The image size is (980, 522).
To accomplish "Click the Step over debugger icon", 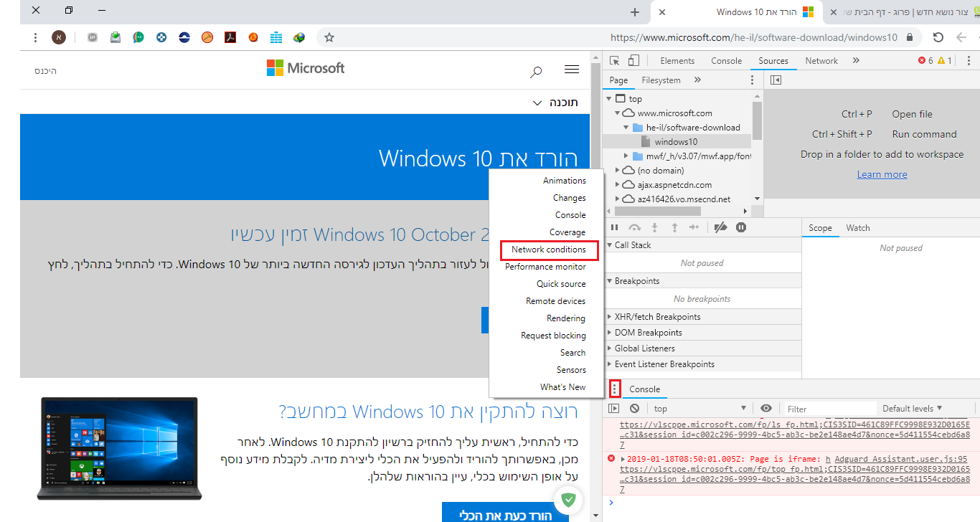I will click(635, 227).
